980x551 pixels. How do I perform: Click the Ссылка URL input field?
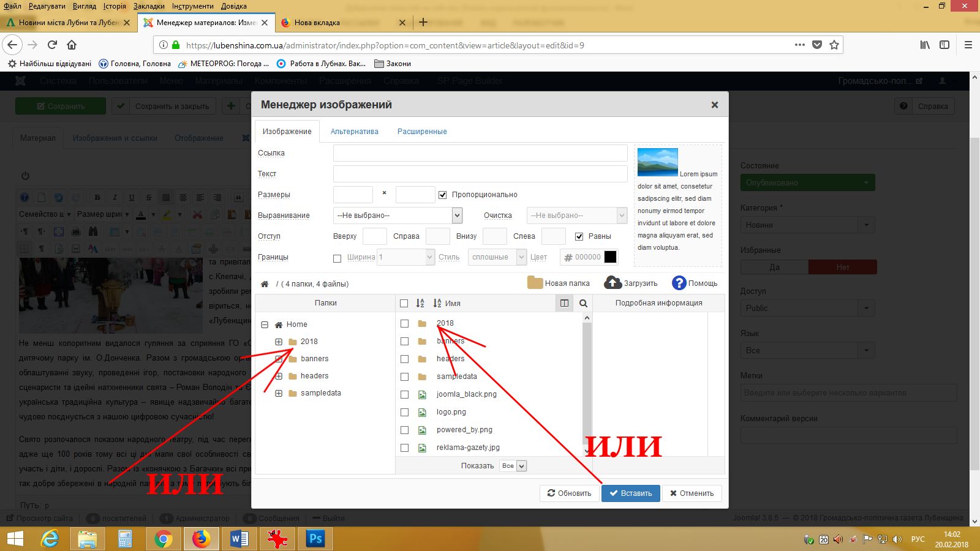(480, 153)
